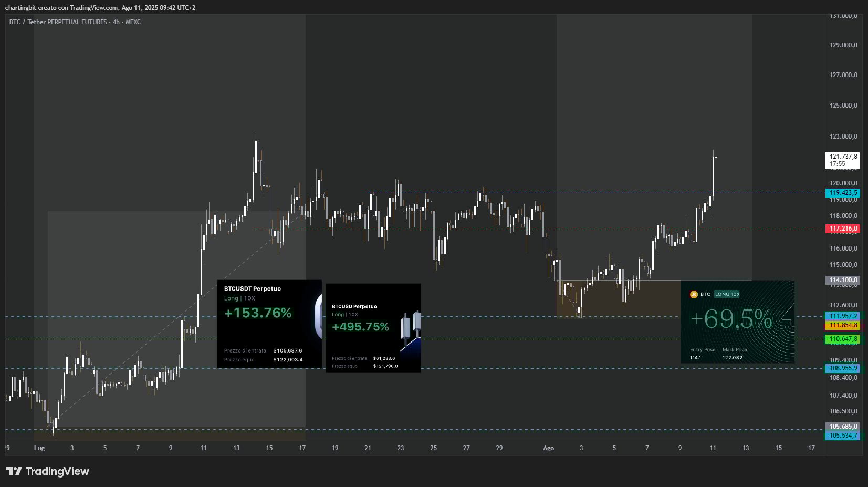Click the Bitcoin coin icon in the +69,5% card
868x487 pixels.
click(x=694, y=294)
